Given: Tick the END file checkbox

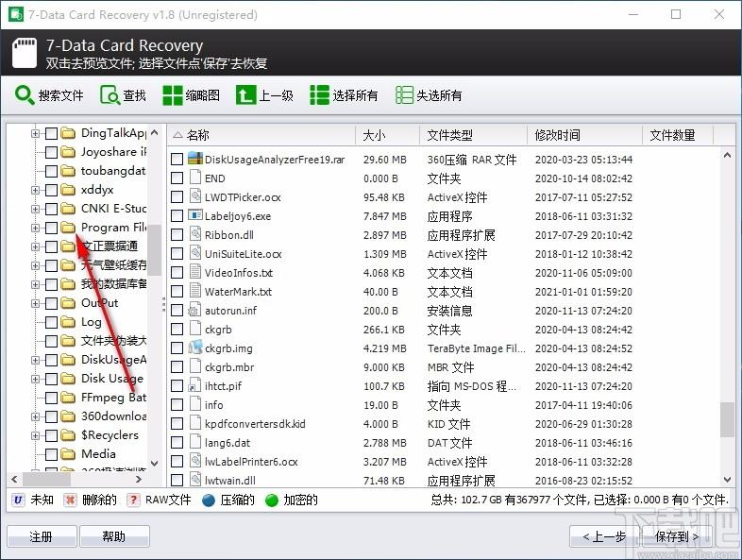Looking at the screenshot, I should pos(177,178).
